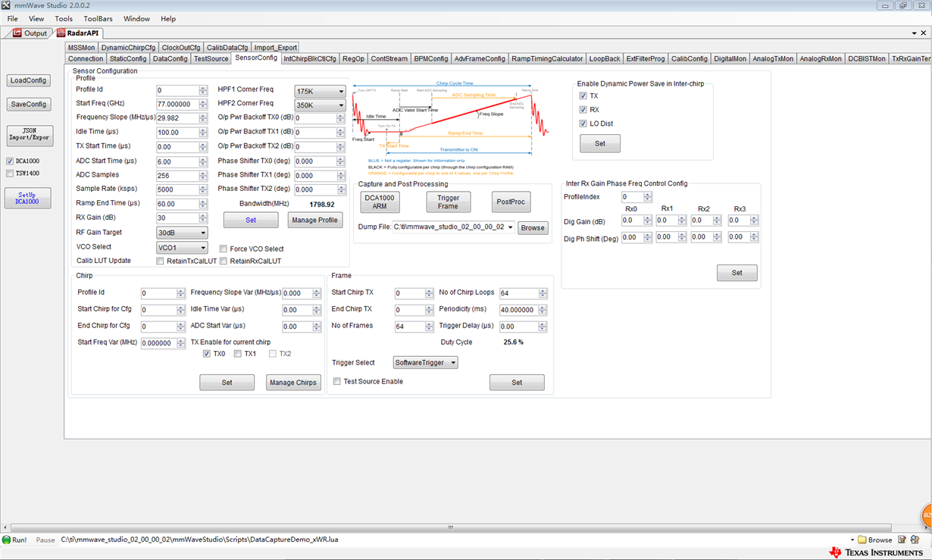
Task: Click the Periodicity (ms) input field
Action: (519, 310)
